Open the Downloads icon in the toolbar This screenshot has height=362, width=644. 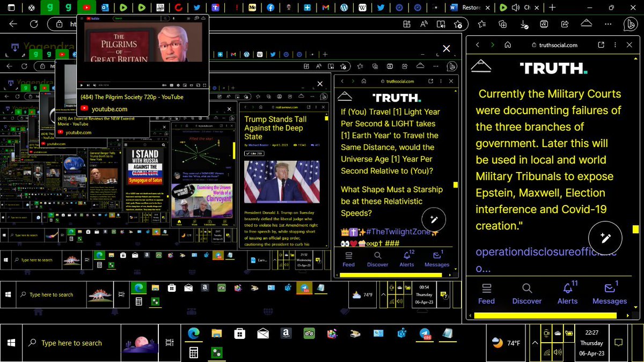[524, 24]
